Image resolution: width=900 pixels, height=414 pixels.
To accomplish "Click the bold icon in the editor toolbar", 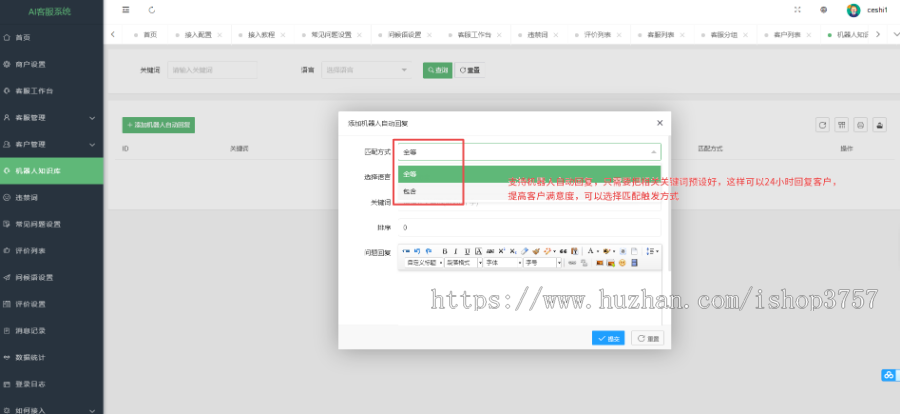I will coord(444,251).
